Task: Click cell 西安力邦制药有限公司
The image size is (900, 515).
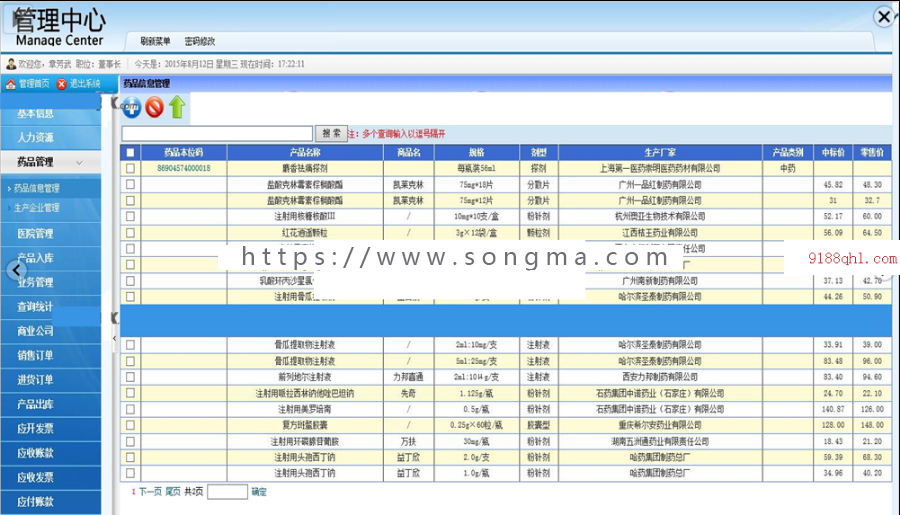Action: (660, 377)
